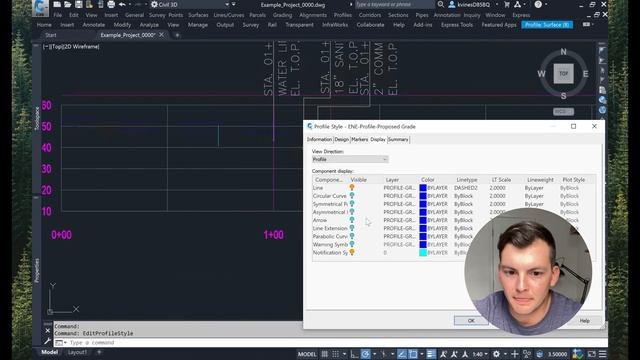
Task: Open the Alignments menu
Action: (x=313, y=15)
